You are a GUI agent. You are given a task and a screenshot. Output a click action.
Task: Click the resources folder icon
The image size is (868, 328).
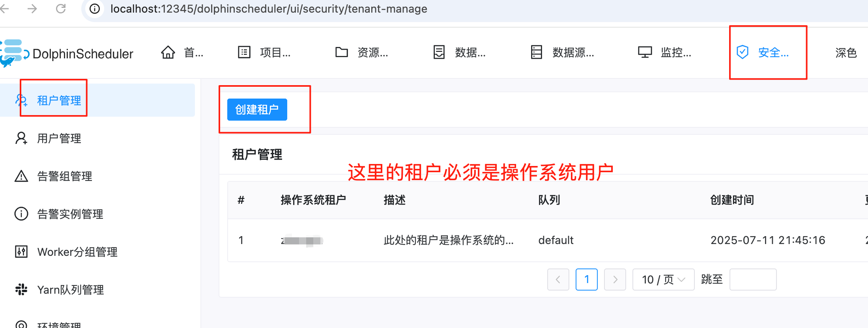point(342,52)
